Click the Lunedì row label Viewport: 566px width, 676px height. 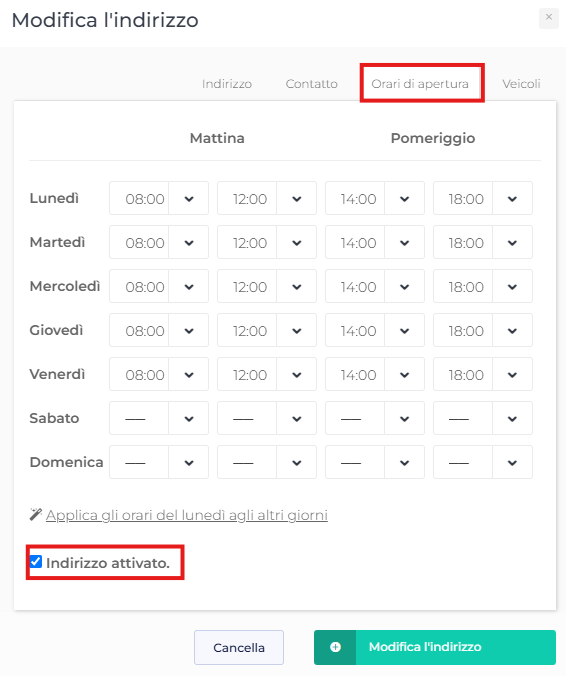pos(54,198)
